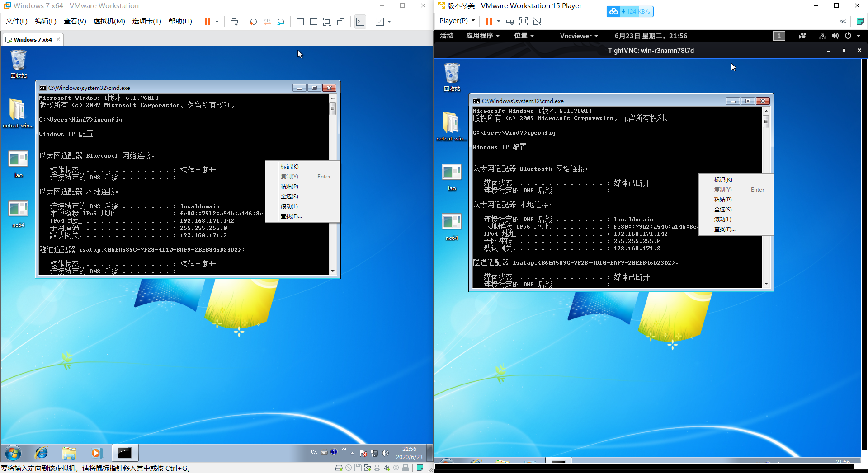
Task: Select the nc64 icon in TightVNC window
Action: pyautogui.click(x=452, y=226)
